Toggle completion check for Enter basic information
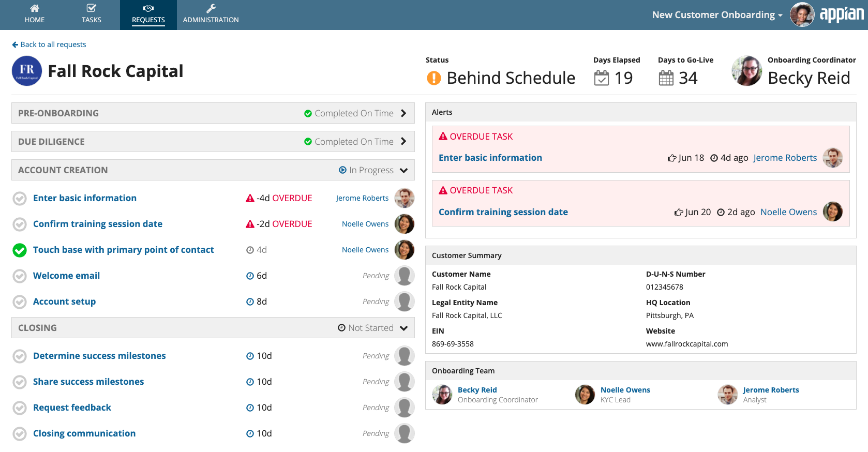This screenshot has width=868, height=452. [20, 199]
